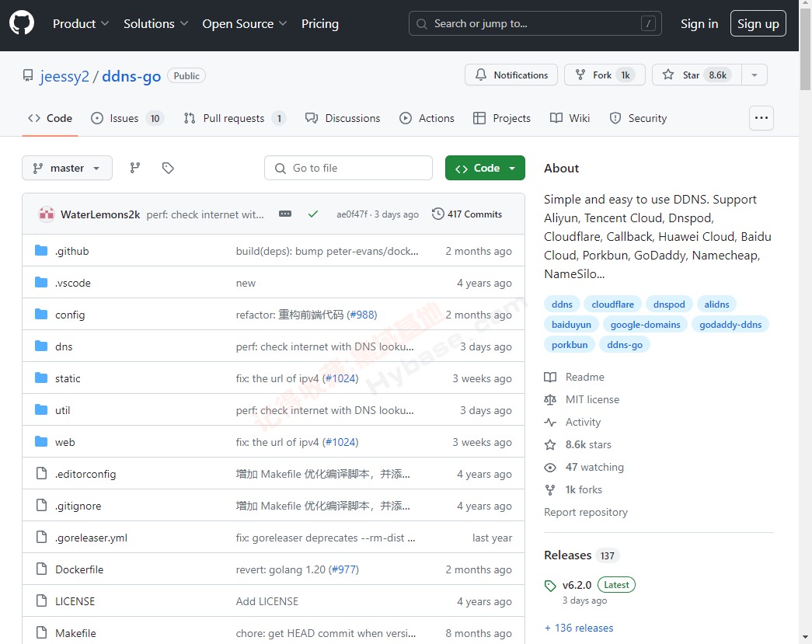This screenshot has width=812, height=644.
Task: Click the Notifications button
Action: [511, 75]
